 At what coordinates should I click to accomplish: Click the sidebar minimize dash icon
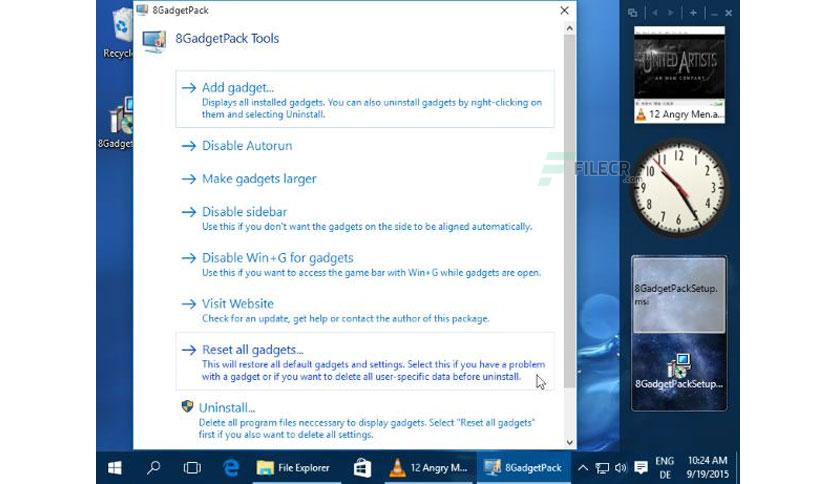pyautogui.click(x=714, y=13)
